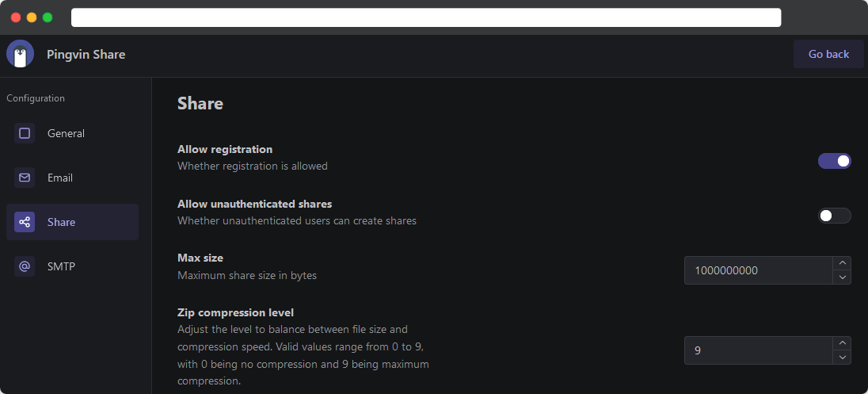
Task: Click the 'Zip compression level' label
Action: coord(235,312)
